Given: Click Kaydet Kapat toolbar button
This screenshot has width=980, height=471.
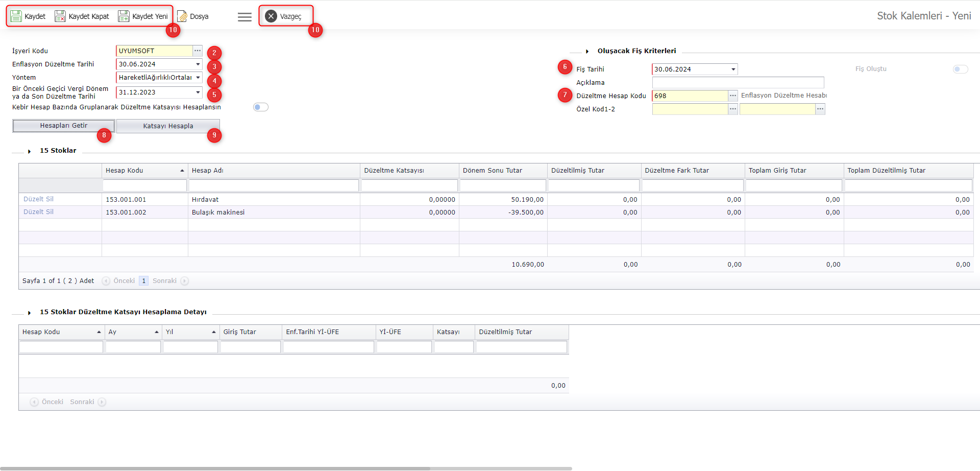Looking at the screenshot, I should tap(82, 16).
